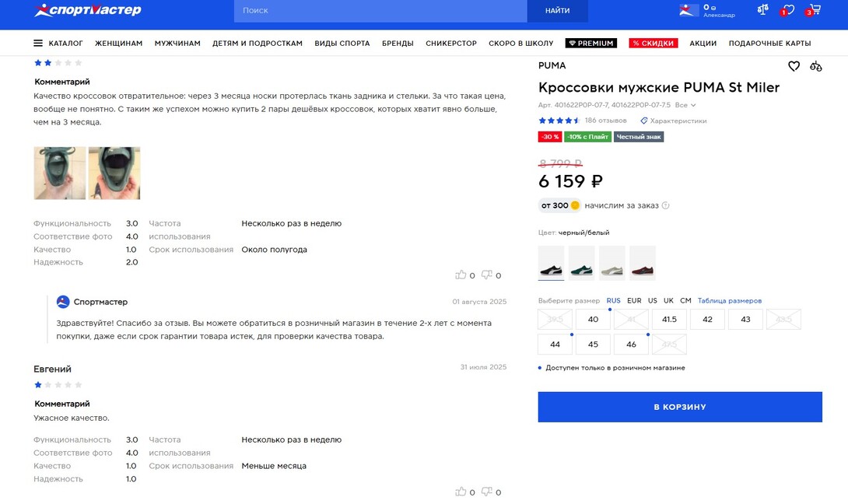848x504 pixels.
Task: Open the Sportmaster logo home link
Action: (x=88, y=10)
